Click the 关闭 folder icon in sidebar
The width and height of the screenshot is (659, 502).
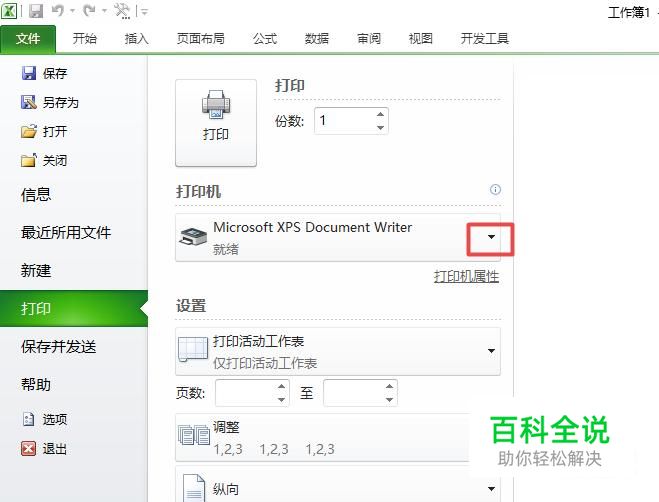click(29, 160)
